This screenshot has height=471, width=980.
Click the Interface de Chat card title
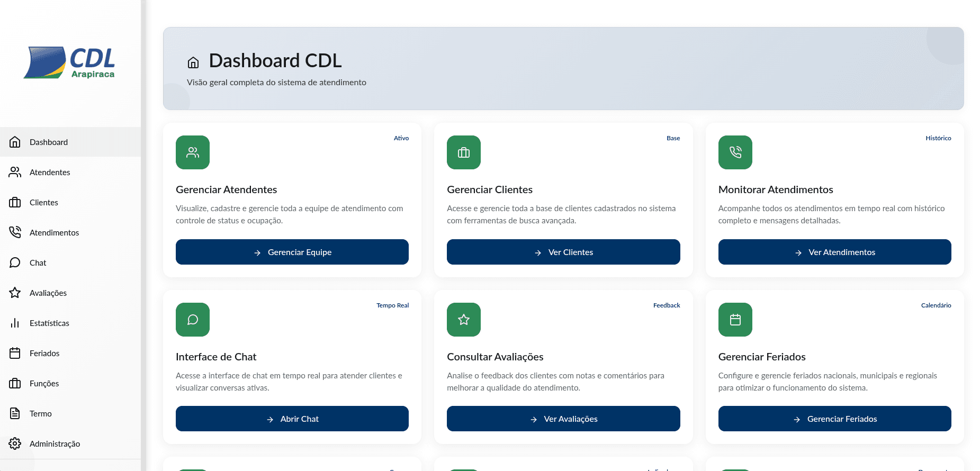coord(216,357)
